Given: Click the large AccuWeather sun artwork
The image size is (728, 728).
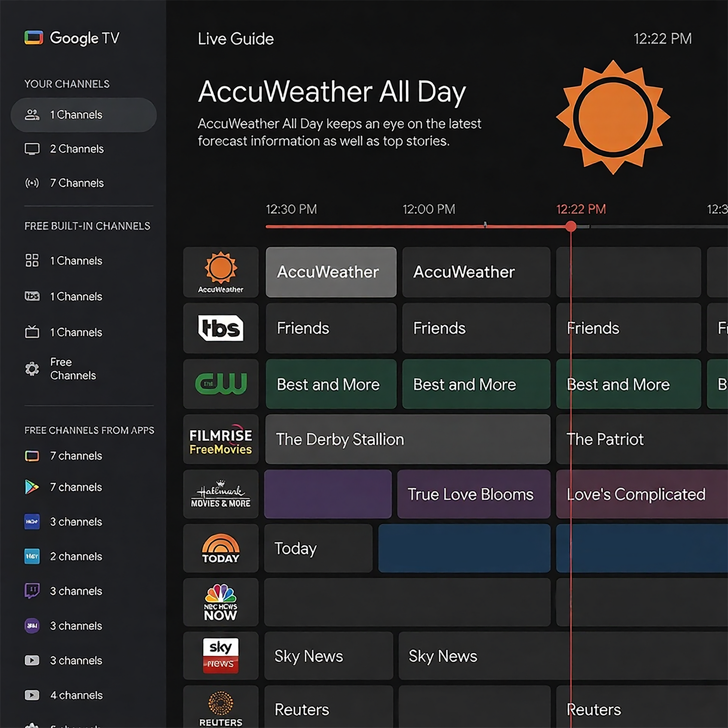Looking at the screenshot, I should [613, 117].
